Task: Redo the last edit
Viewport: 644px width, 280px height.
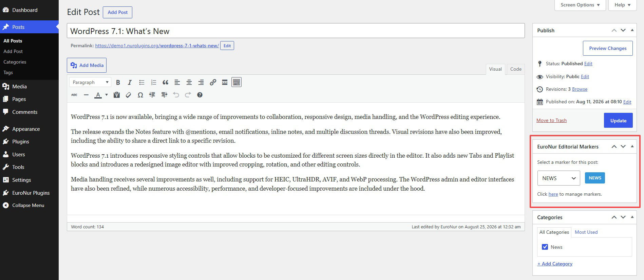Action: click(x=188, y=95)
